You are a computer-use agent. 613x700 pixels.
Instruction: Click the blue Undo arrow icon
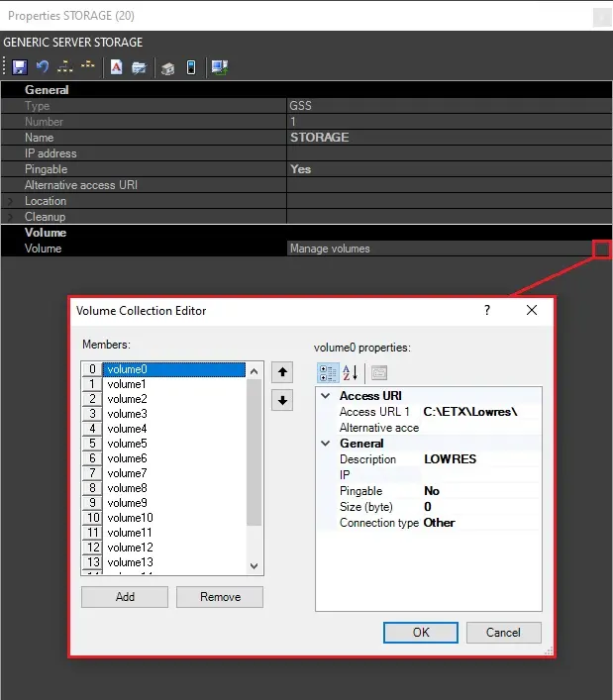43,67
